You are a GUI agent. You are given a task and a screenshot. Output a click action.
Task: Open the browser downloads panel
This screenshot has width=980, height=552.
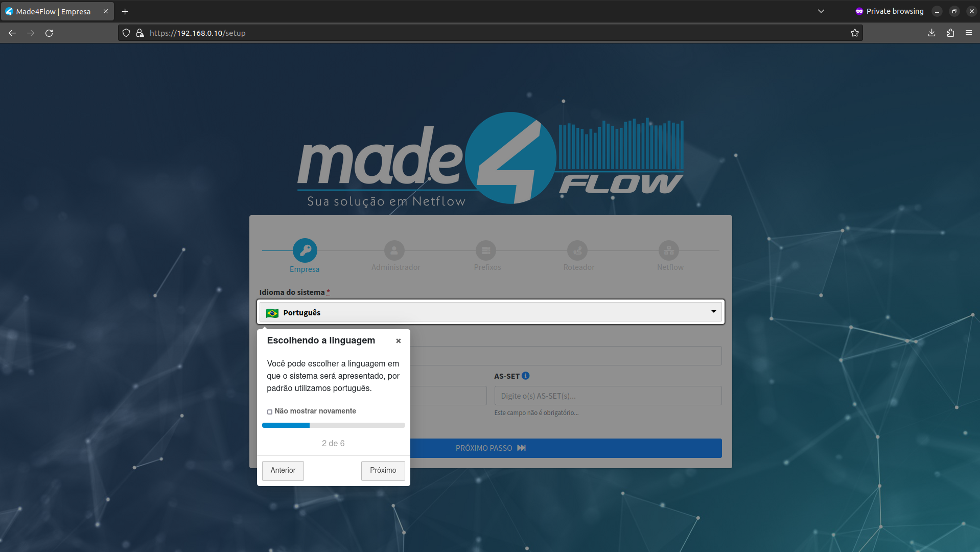click(x=932, y=33)
